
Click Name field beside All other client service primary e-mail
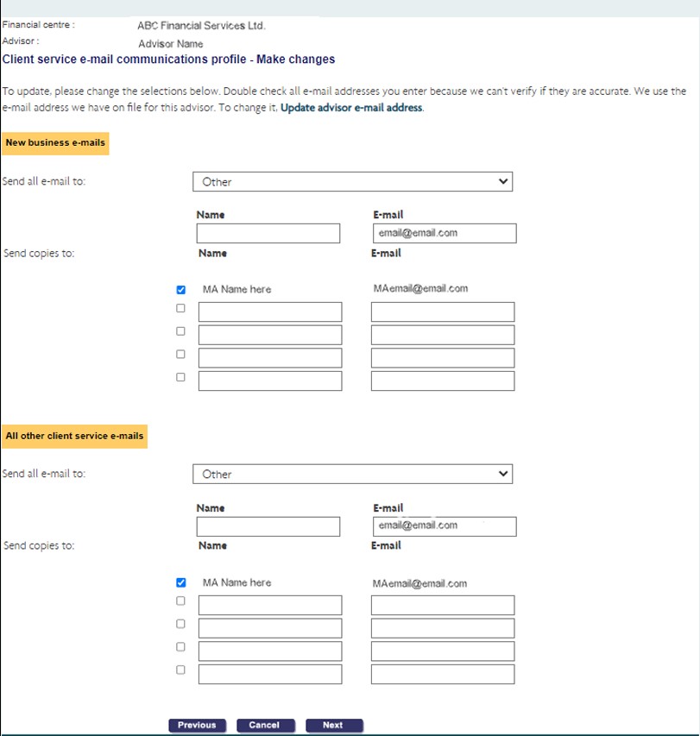coord(268,526)
